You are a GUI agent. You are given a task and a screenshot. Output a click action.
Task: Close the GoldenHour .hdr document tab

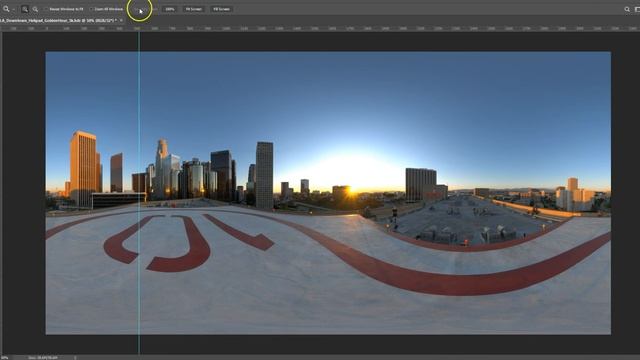click(x=121, y=20)
